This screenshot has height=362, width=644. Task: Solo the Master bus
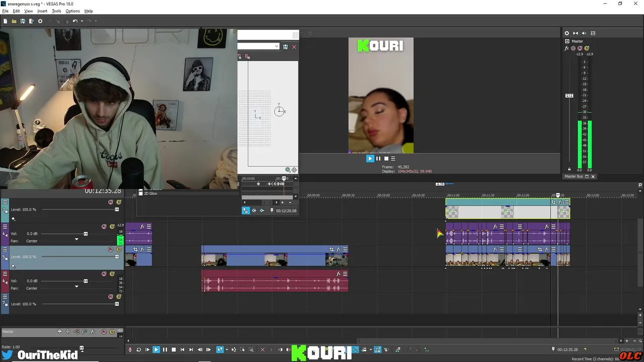(586, 48)
